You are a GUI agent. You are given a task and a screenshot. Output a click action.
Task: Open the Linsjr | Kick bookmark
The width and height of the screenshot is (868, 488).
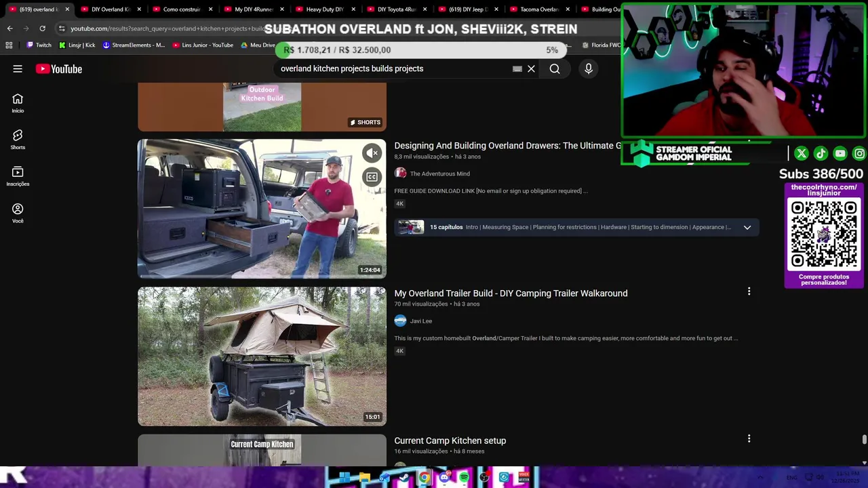[x=77, y=45]
